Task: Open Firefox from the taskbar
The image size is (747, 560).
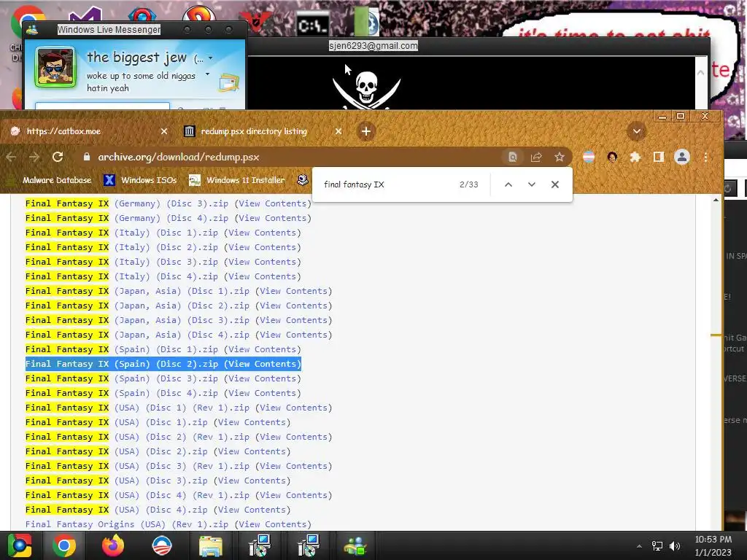Action: [x=113, y=545]
